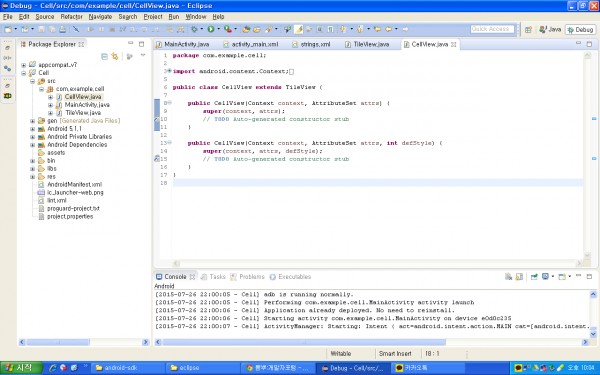600x375 pixels.
Task: Expand the folded import on line 3
Action: tap(170, 71)
